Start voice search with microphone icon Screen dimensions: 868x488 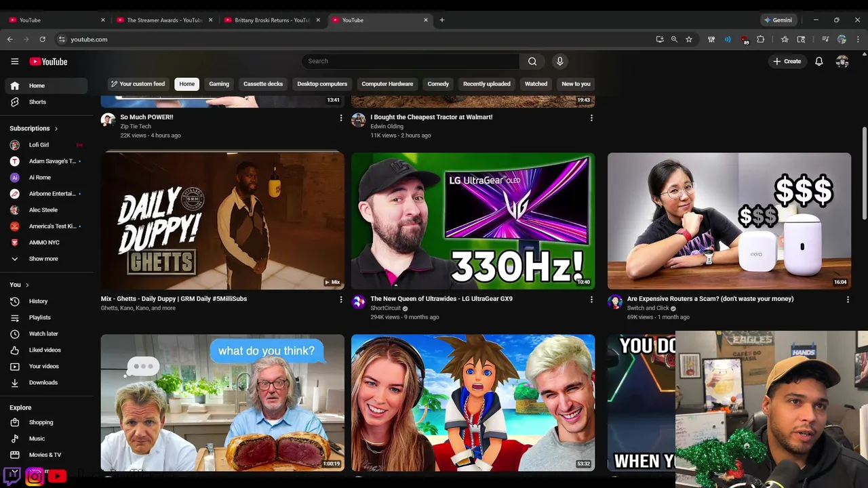point(559,61)
